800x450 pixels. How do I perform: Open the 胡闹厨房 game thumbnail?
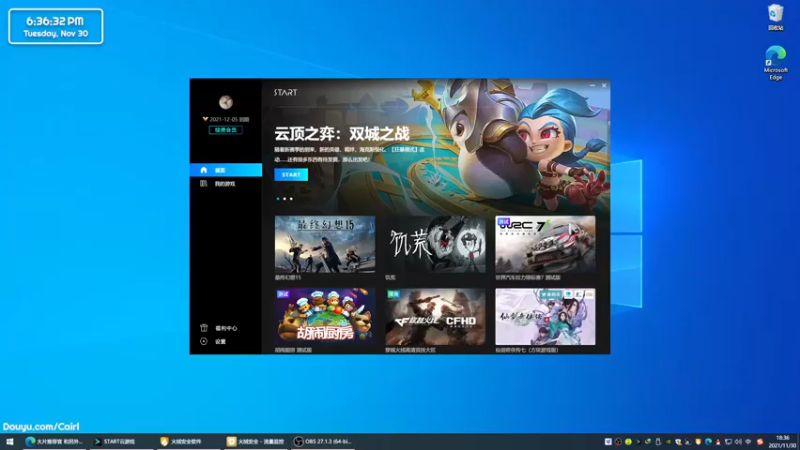(325, 316)
